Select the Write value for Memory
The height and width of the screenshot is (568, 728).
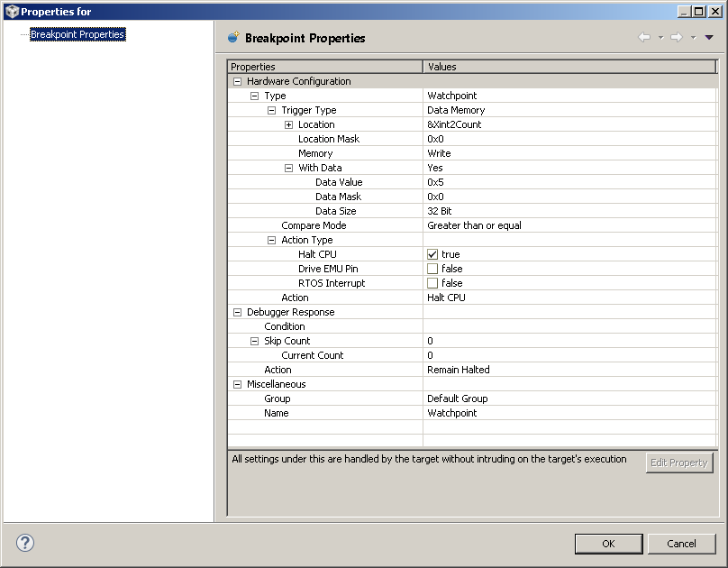[439, 153]
